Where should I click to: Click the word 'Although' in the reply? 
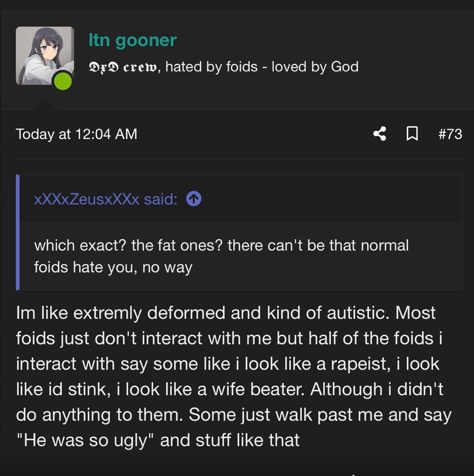point(346,389)
